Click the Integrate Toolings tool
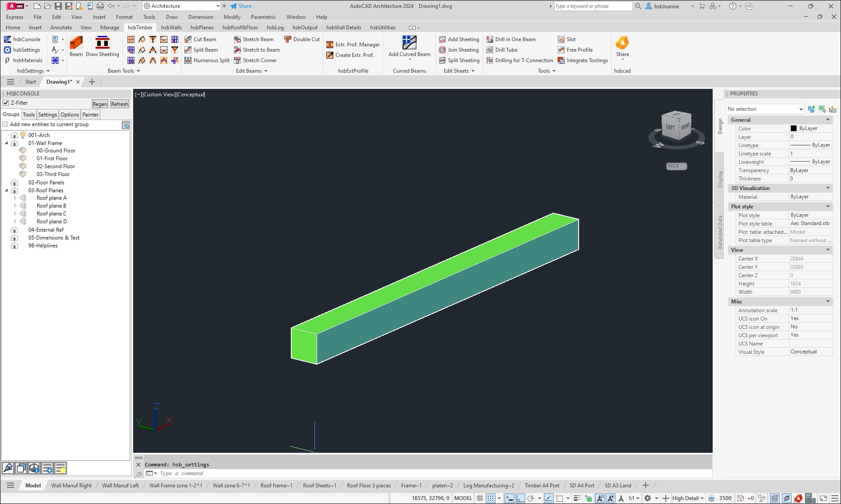The image size is (841, 504). pyautogui.click(x=583, y=60)
